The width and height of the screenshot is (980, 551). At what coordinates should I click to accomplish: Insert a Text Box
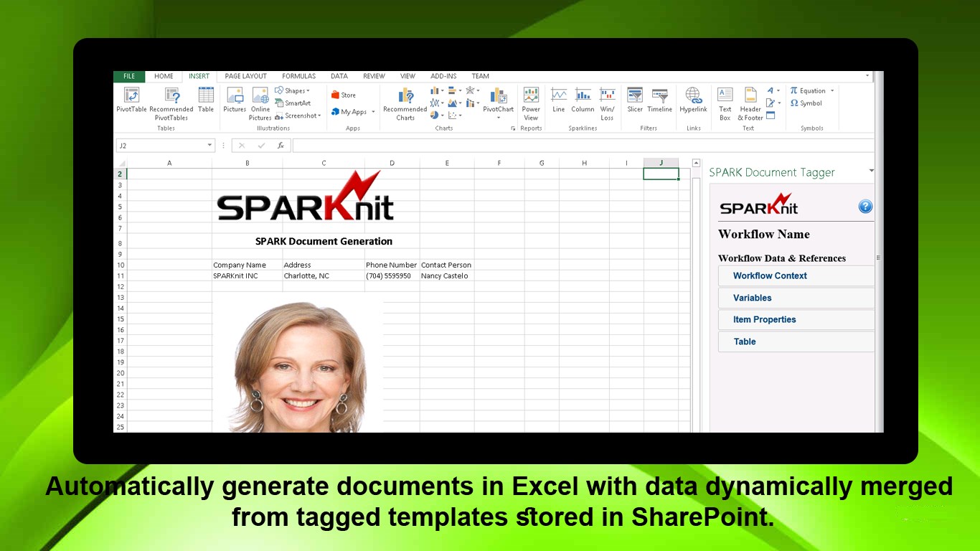coord(725,104)
